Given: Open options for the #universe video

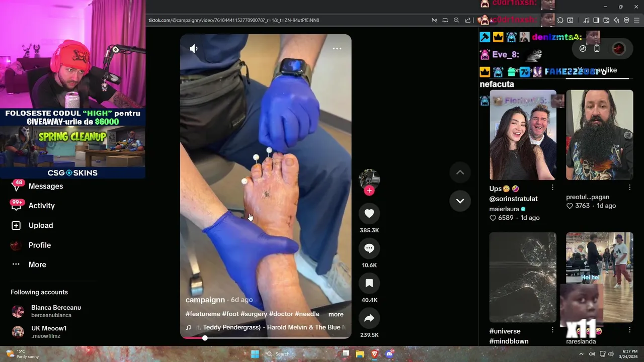Looking at the screenshot, I should coord(552,330).
